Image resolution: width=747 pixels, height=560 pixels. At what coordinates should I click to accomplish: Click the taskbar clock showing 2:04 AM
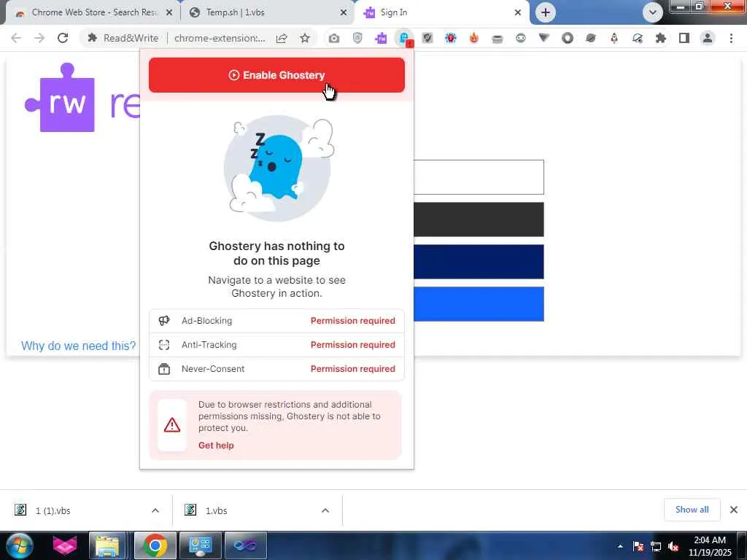[x=710, y=545]
